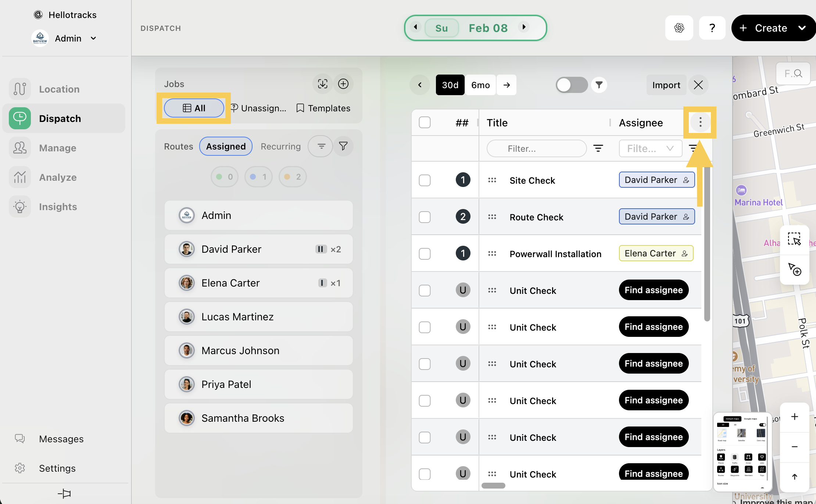Click the question mark help icon
This screenshot has height=504, width=816.
712,28
